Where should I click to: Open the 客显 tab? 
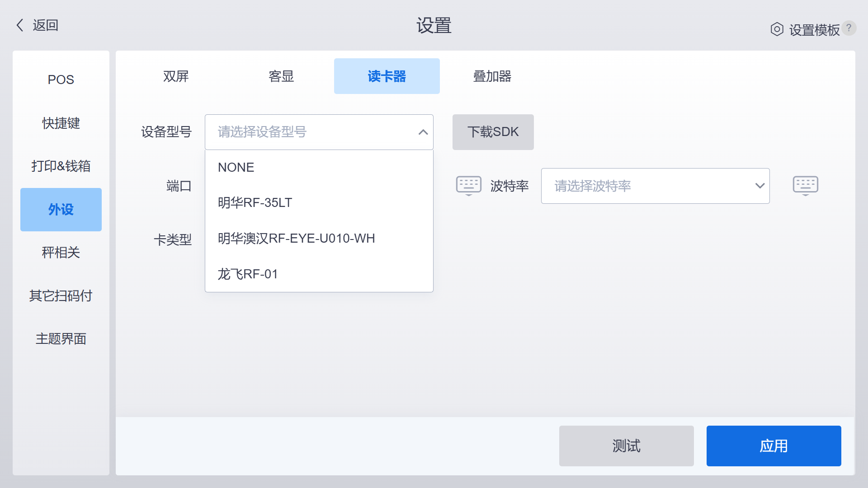coord(281,76)
